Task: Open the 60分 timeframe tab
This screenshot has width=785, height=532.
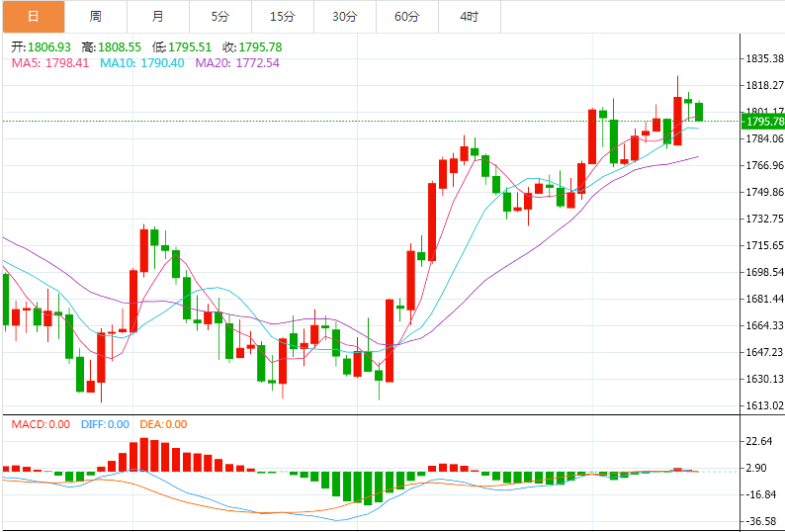Action: tap(407, 17)
